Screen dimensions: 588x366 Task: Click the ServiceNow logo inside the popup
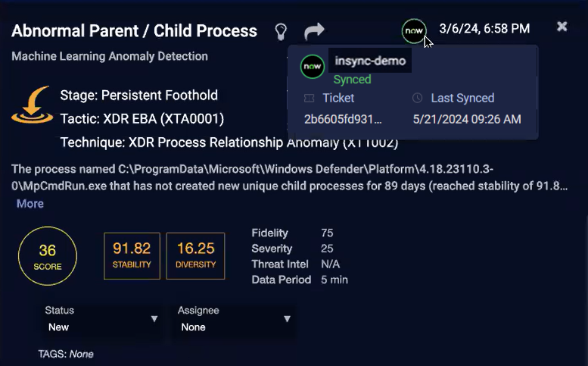(312, 67)
